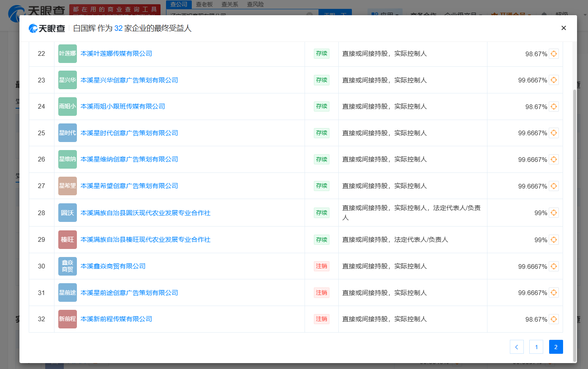Go to previous page of results

point(517,347)
